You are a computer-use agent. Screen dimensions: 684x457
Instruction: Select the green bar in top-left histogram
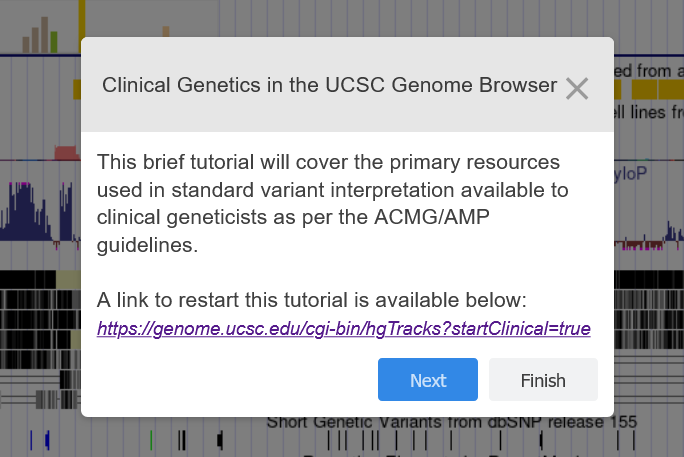[53, 42]
